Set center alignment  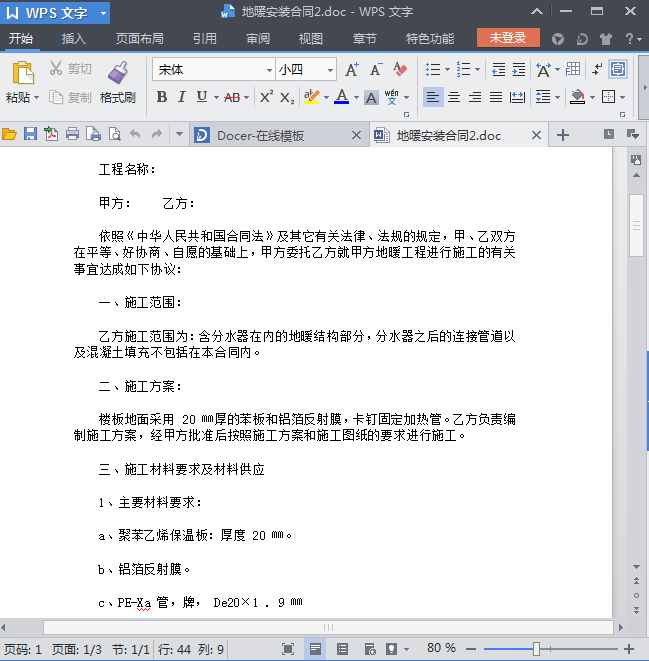coord(454,97)
